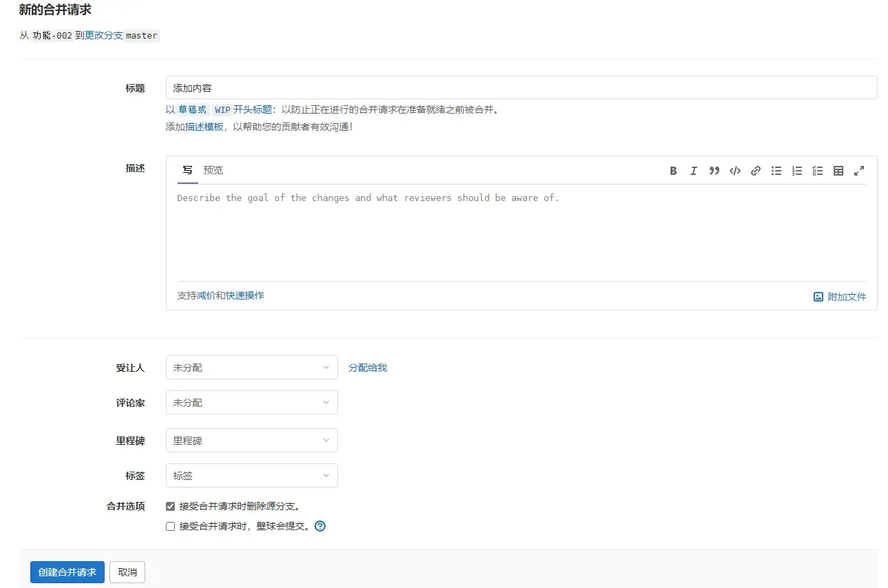
Task: Open the 里程碑 milestone dropdown
Action: (x=251, y=441)
